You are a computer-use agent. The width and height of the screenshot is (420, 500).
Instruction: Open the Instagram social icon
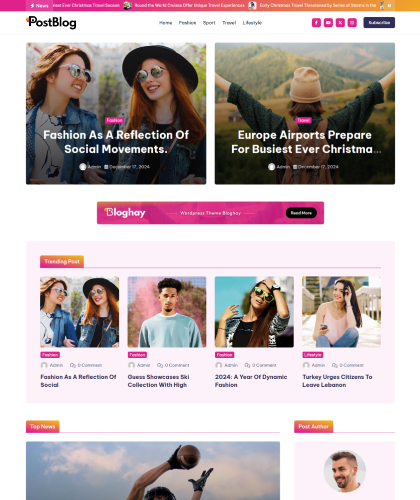(352, 23)
